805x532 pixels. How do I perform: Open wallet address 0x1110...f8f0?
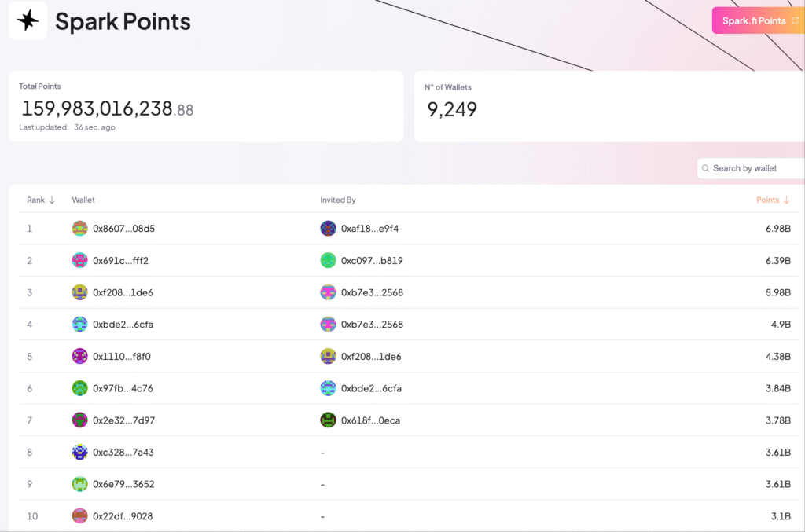click(x=122, y=357)
